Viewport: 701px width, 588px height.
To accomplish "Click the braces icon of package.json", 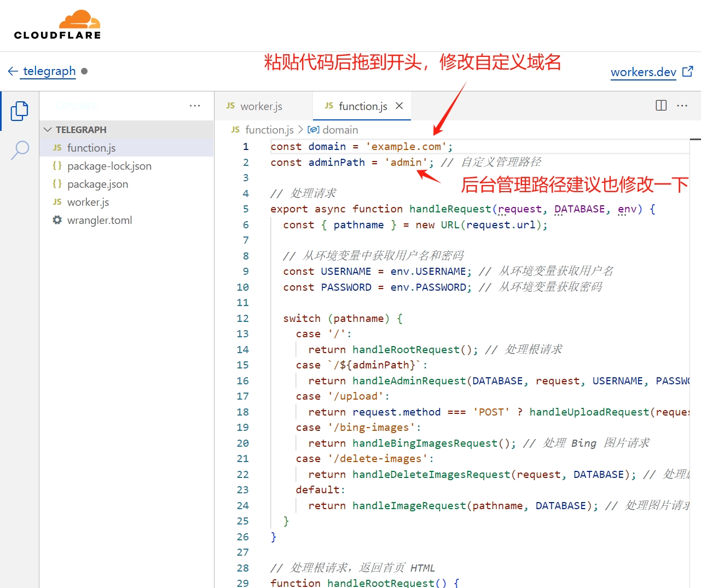I will 57,184.
